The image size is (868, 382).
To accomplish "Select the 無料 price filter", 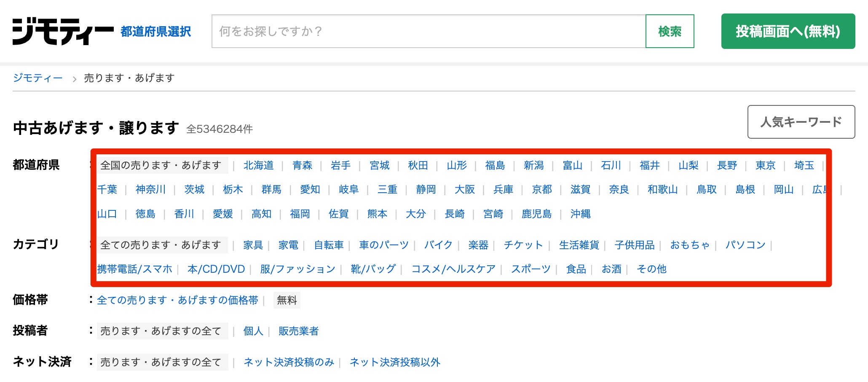I will pyautogui.click(x=287, y=300).
